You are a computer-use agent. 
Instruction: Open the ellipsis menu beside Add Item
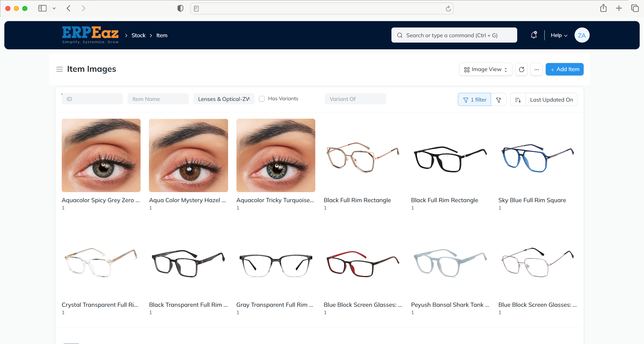[536, 69]
